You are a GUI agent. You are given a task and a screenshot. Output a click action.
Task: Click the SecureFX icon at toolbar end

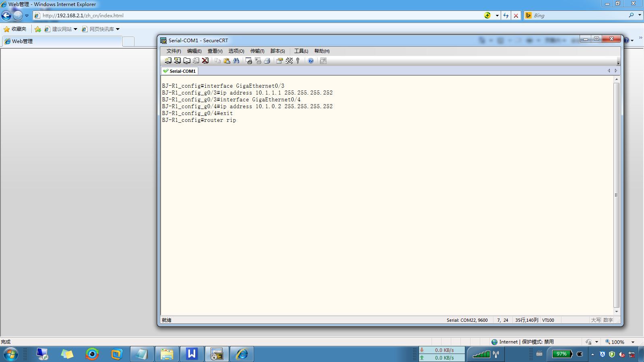point(323,61)
